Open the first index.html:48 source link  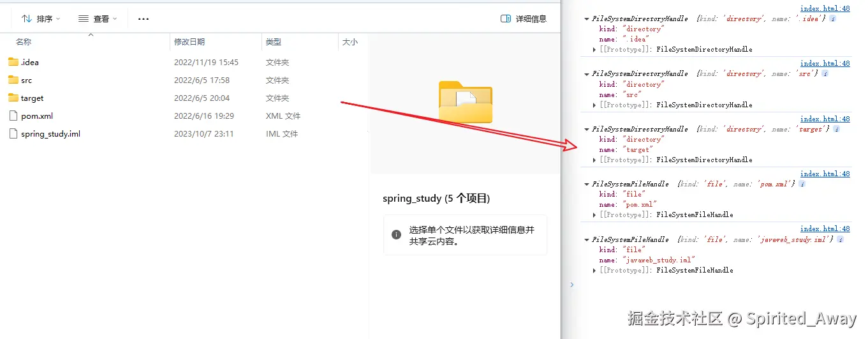pos(825,8)
